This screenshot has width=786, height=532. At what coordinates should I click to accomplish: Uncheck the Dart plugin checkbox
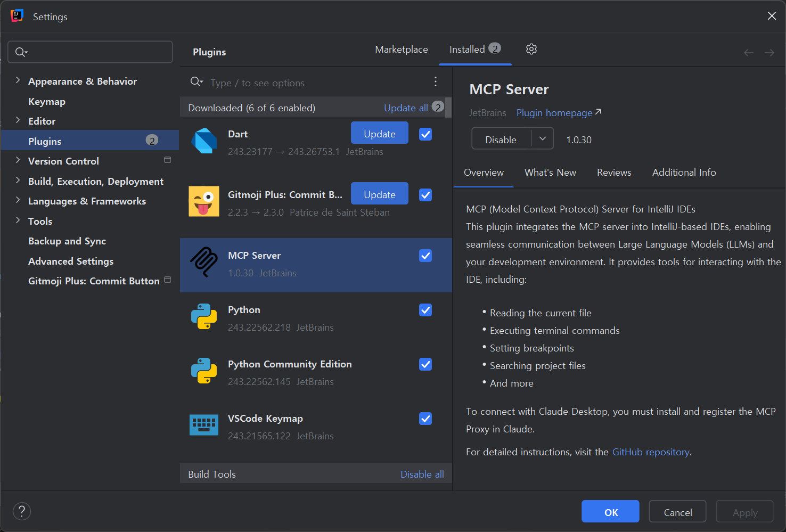point(425,134)
